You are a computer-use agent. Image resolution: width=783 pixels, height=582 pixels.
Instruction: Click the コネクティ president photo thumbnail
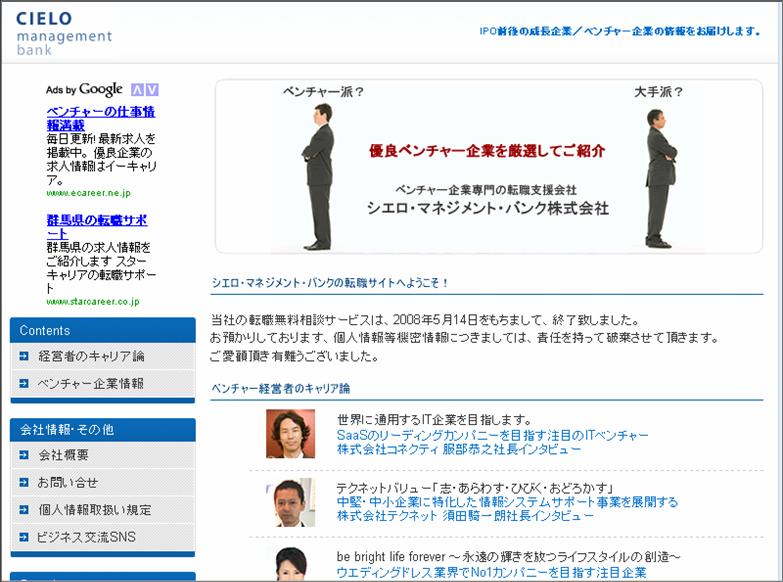[291, 434]
